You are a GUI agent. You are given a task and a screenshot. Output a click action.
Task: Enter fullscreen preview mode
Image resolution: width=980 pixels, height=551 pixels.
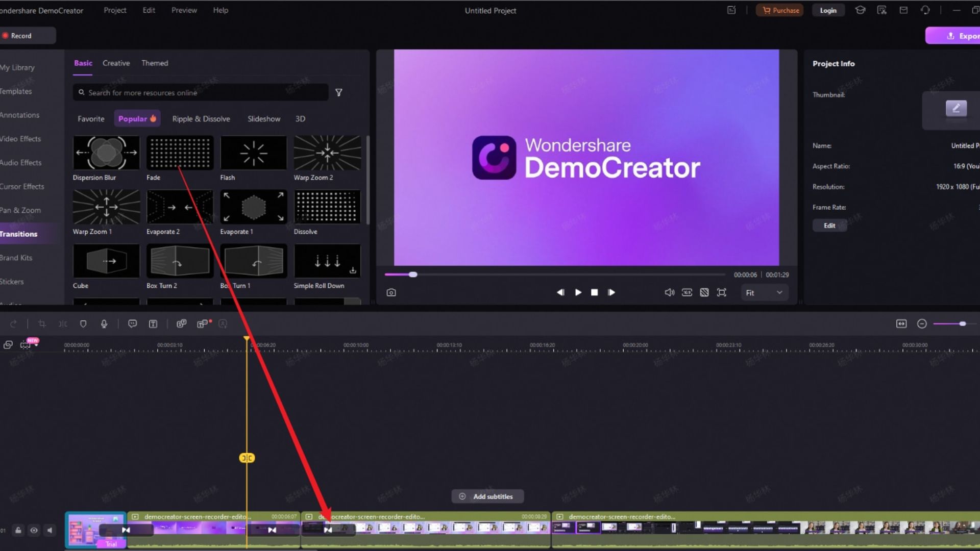[x=721, y=292]
